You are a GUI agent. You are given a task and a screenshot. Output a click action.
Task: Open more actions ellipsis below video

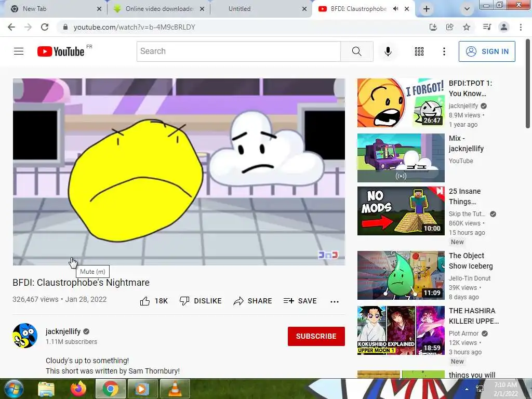pos(335,302)
